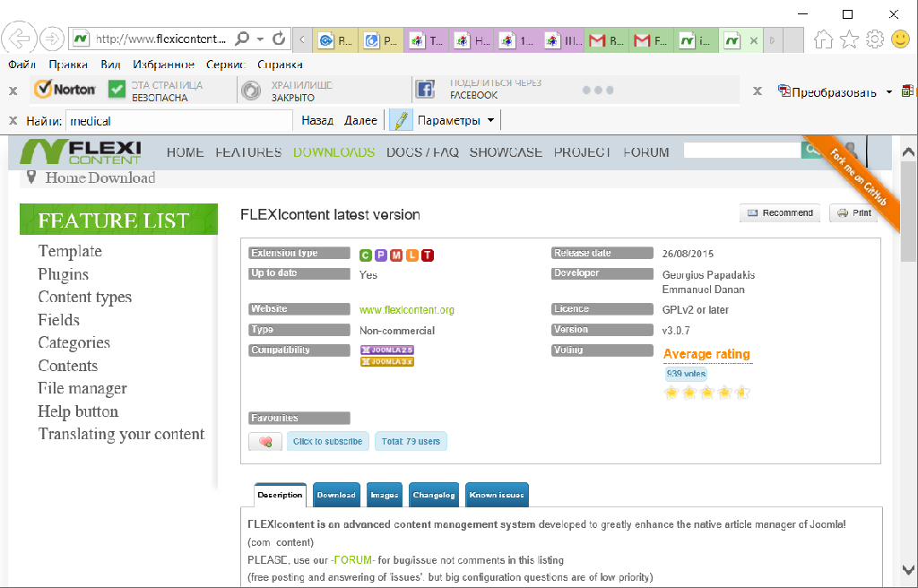
Task: Focus the Найти search text field
Action: (178, 121)
